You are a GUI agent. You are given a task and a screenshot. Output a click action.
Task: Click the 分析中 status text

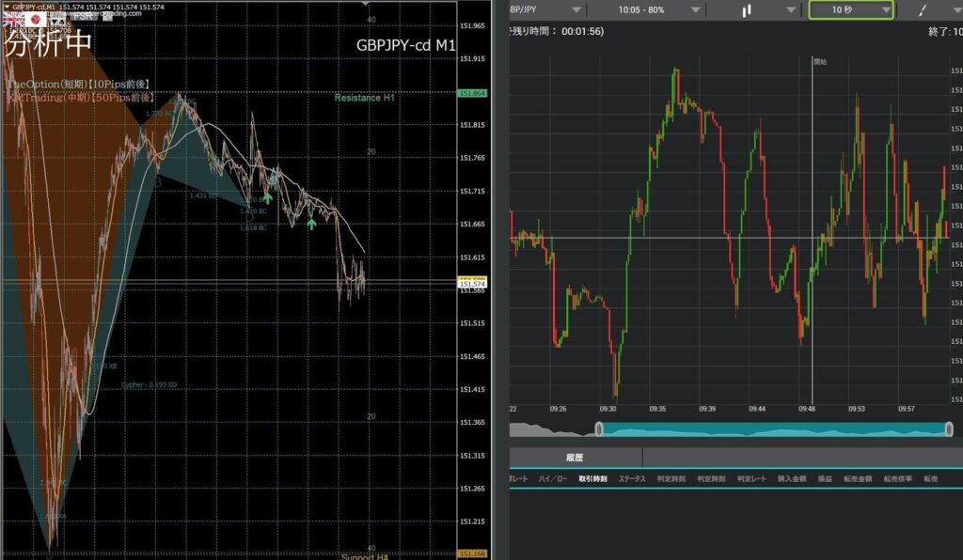47,43
